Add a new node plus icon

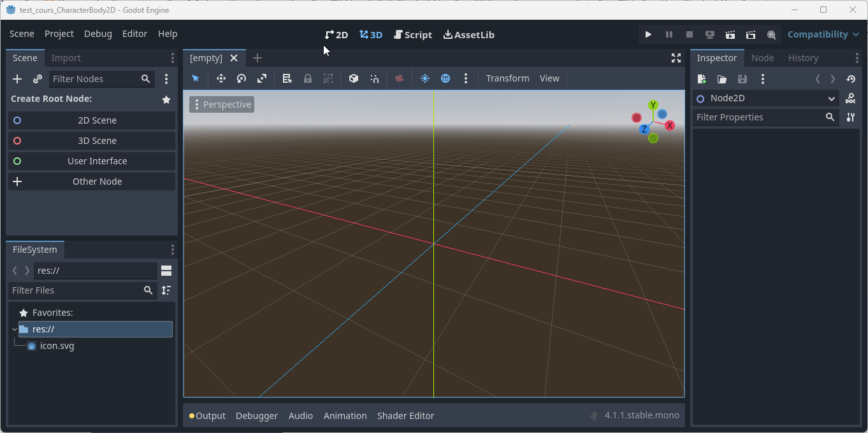pyautogui.click(x=17, y=79)
